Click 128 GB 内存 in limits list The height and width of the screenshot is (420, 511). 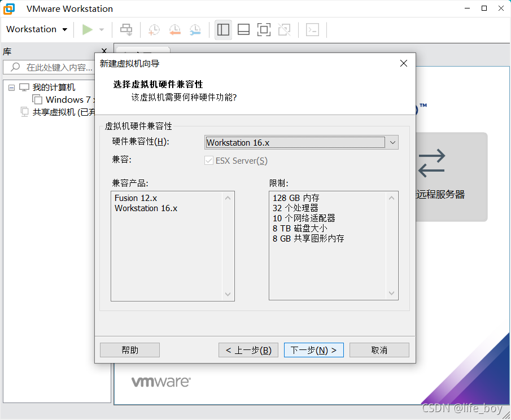point(296,198)
